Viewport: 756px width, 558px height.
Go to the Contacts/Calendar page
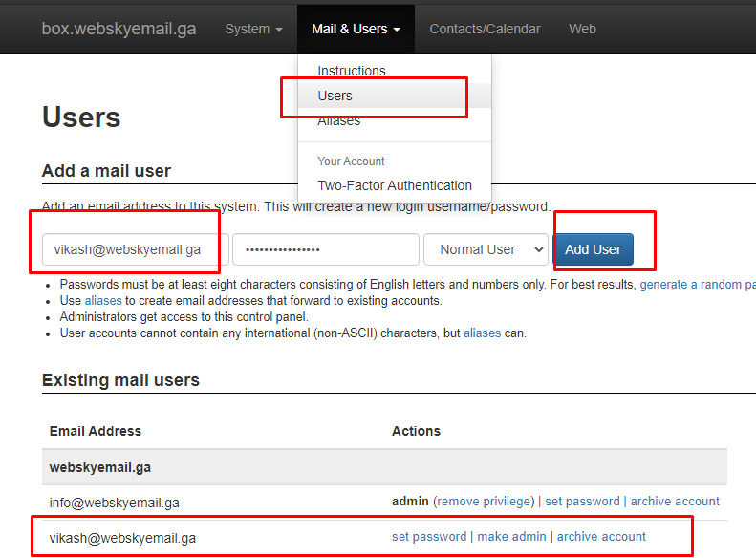coord(485,29)
